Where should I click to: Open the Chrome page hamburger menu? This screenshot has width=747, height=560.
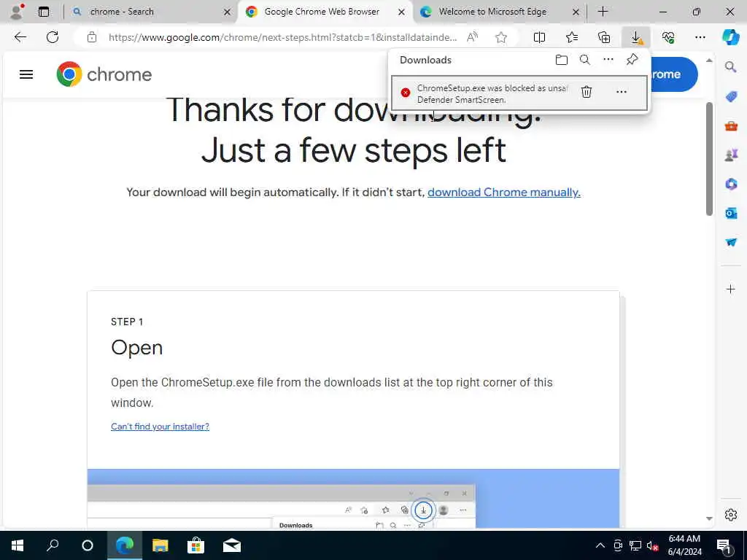[x=26, y=74]
